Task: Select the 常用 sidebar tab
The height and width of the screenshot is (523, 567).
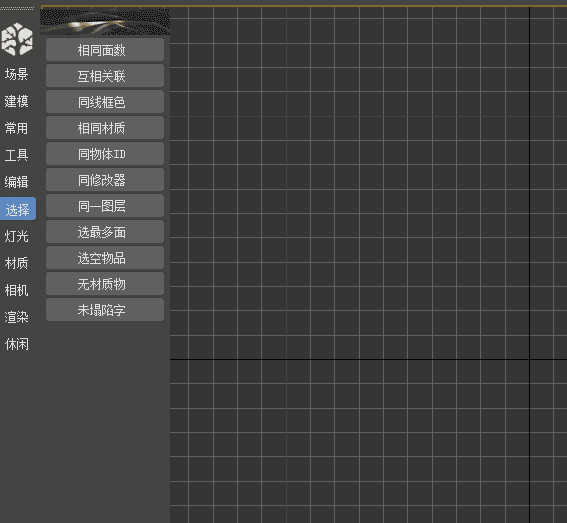Action: pos(17,128)
